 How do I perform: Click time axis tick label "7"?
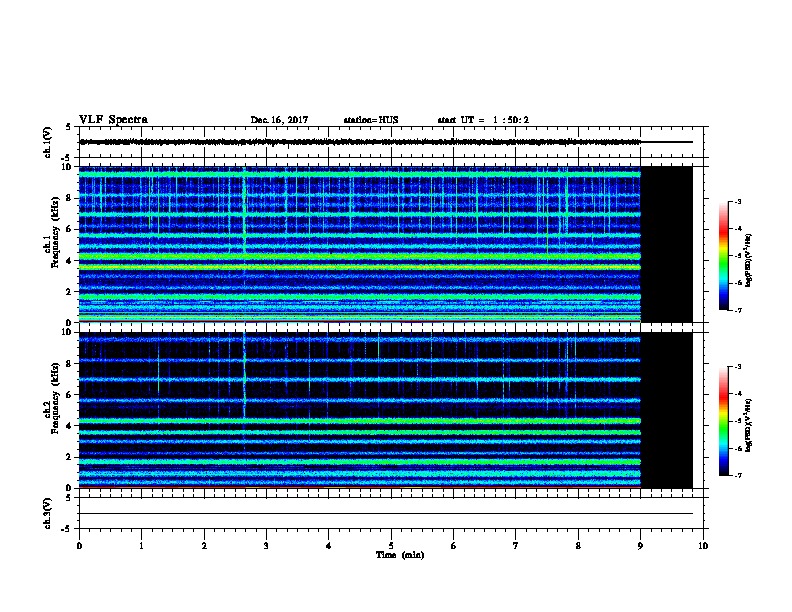[515, 546]
